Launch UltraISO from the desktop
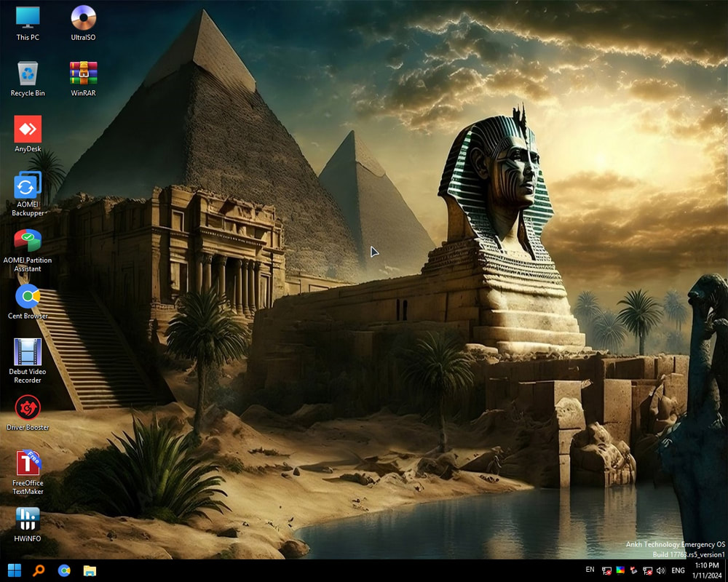 coord(83,17)
